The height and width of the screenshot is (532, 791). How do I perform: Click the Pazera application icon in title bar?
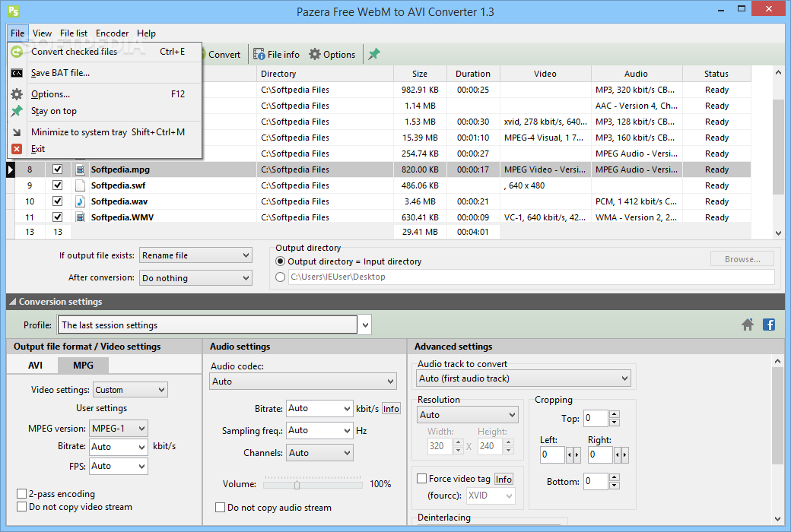[x=14, y=11]
